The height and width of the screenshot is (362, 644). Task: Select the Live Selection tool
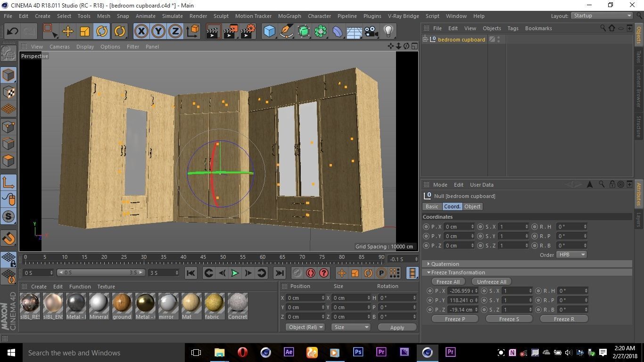50,32
